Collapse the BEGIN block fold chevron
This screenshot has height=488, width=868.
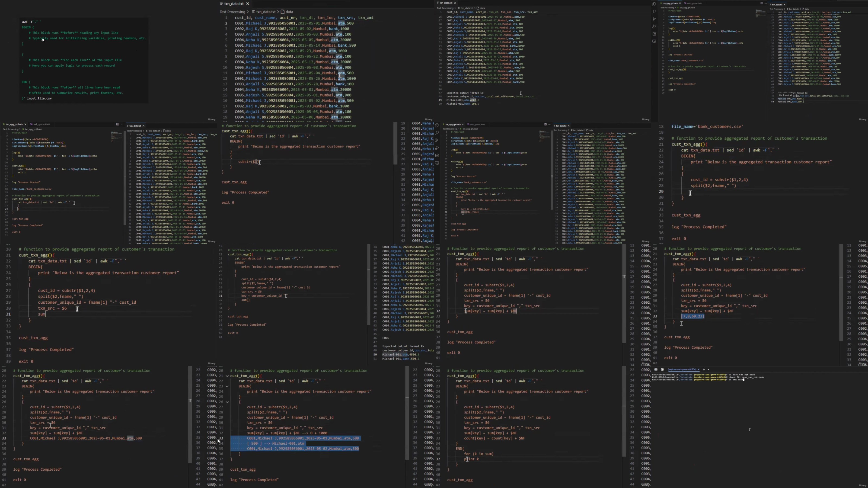pyautogui.click(x=227, y=386)
